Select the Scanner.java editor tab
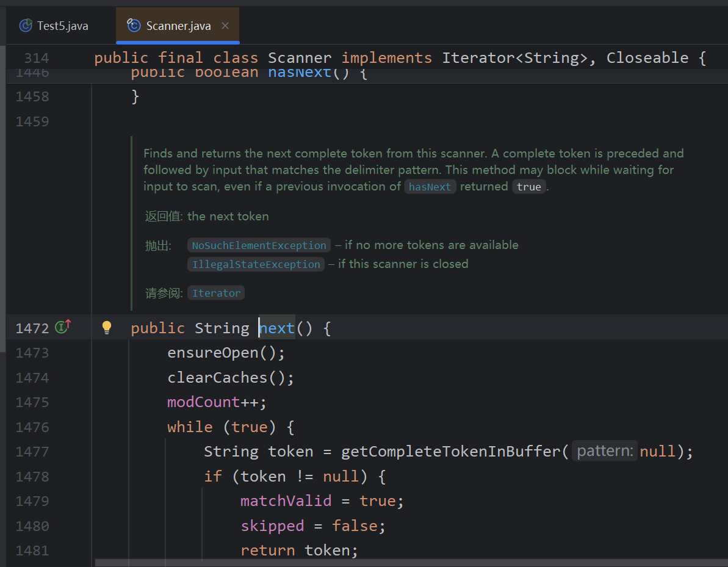728x567 pixels. click(x=178, y=26)
